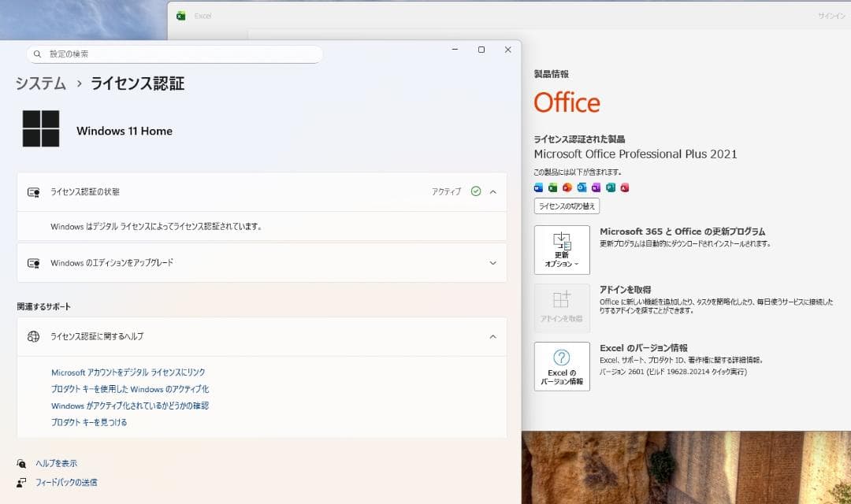The width and height of the screenshot is (851, 504).
Task: Open Windows がアクティブ化されているかどうかの確認 link
Action: pos(130,406)
